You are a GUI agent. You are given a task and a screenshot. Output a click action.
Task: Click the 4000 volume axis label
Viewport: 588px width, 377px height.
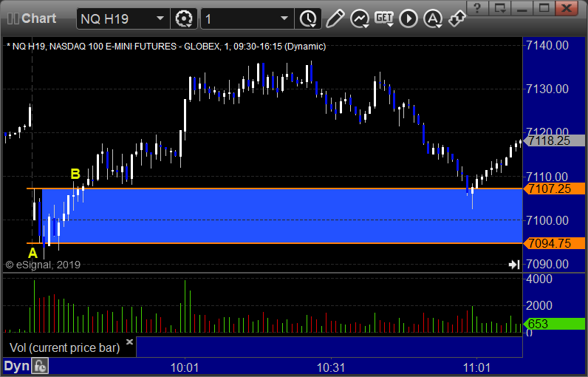539,279
